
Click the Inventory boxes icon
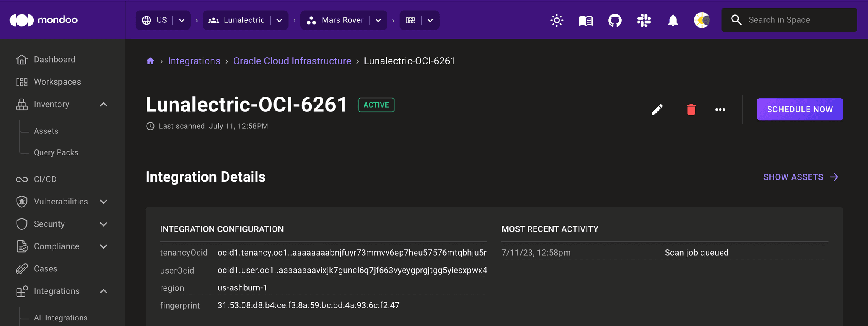coord(22,104)
